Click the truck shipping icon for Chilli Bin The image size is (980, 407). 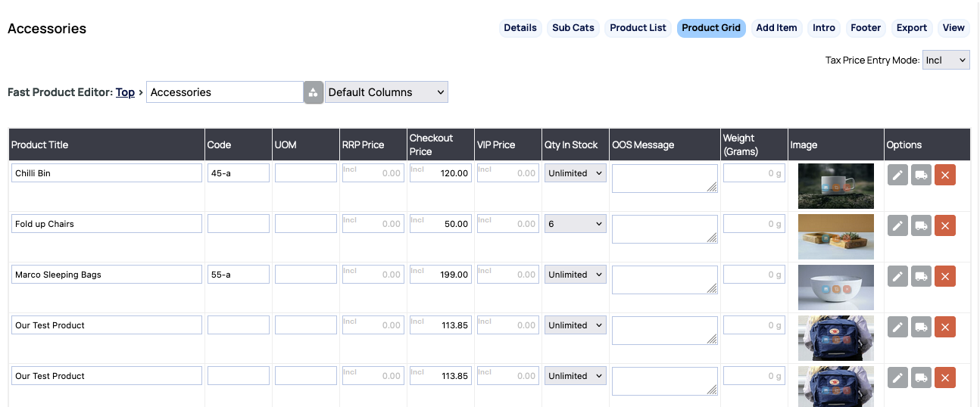(921, 175)
